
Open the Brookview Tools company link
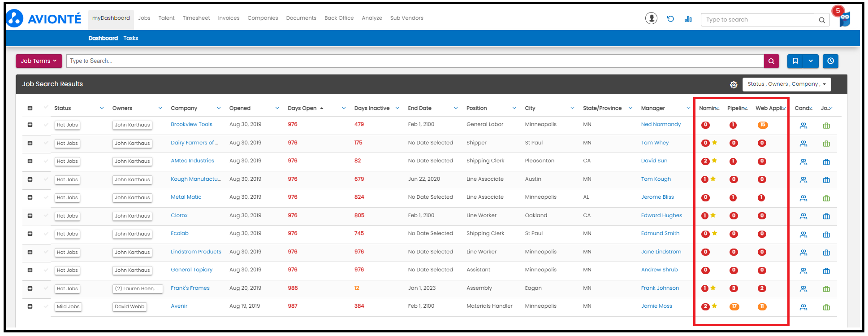[191, 124]
